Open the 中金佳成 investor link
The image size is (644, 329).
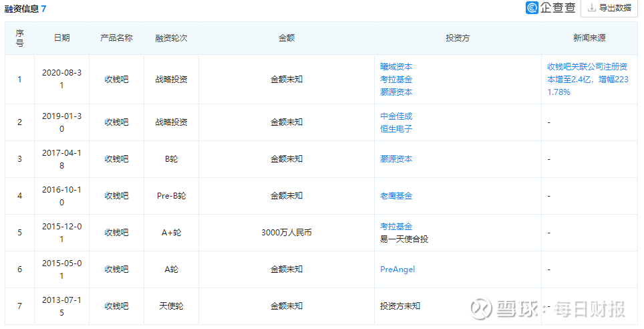[396, 116]
